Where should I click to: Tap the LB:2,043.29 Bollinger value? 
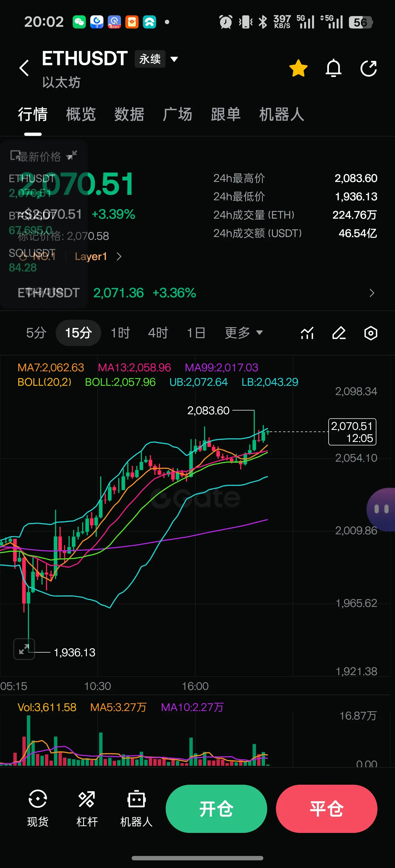coord(270,382)
